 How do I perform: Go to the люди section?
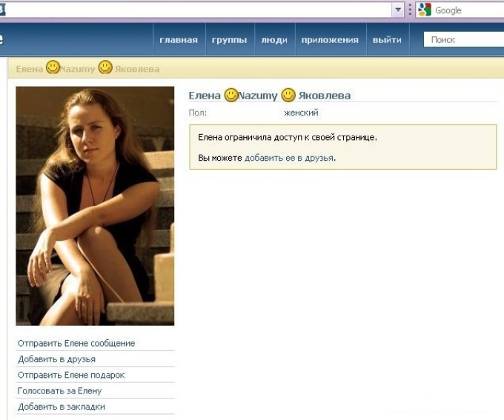(x=274, y=40)
